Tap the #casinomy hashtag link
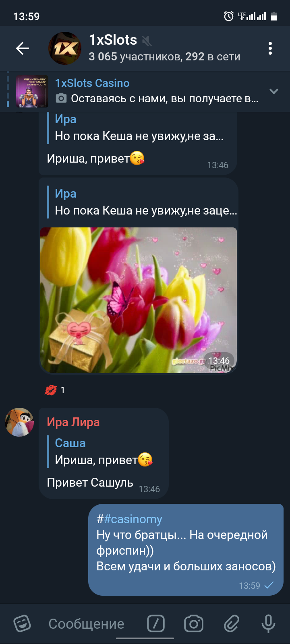 [133, 519]
